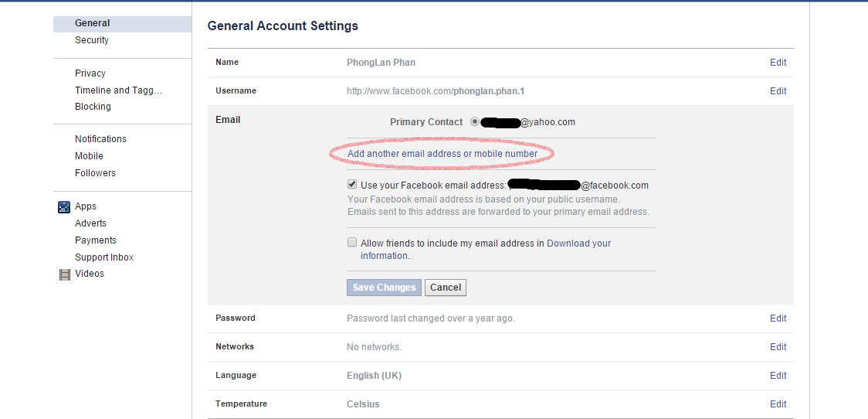Click Add another email address or mobile number

click(x=442, y=154)
